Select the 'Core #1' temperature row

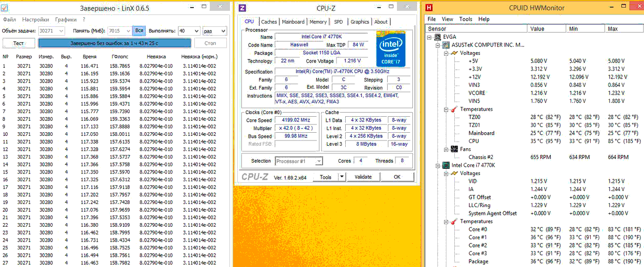pos(534,238)
